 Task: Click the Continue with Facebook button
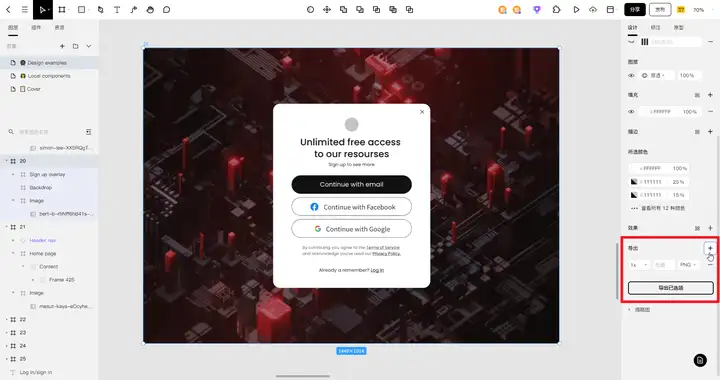click(351, 207)
